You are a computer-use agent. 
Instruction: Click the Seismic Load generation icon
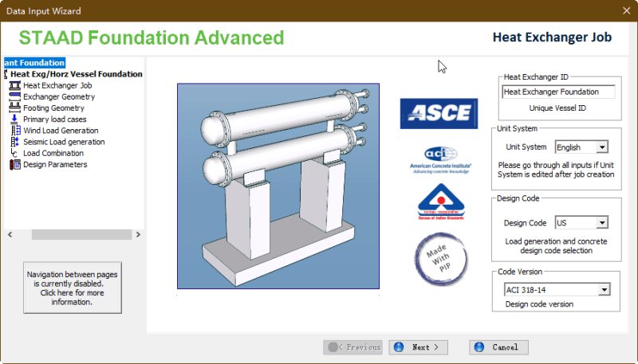(x=15, y=142)
